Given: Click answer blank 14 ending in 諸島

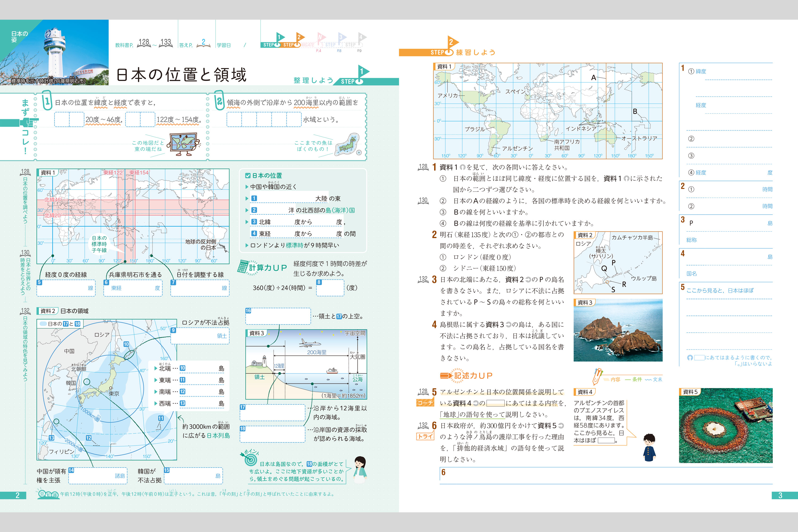Looking at the screenshot, I should pos(98,476).
